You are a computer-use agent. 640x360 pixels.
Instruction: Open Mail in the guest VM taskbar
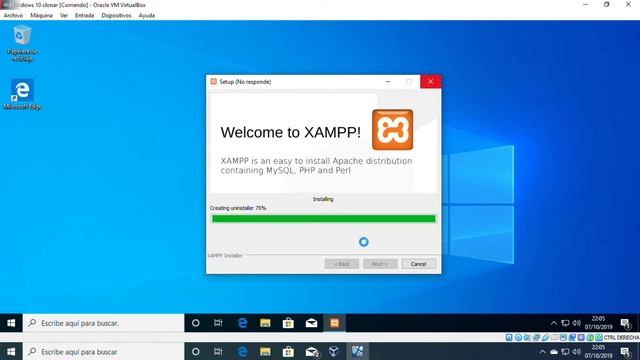point(311,323)
